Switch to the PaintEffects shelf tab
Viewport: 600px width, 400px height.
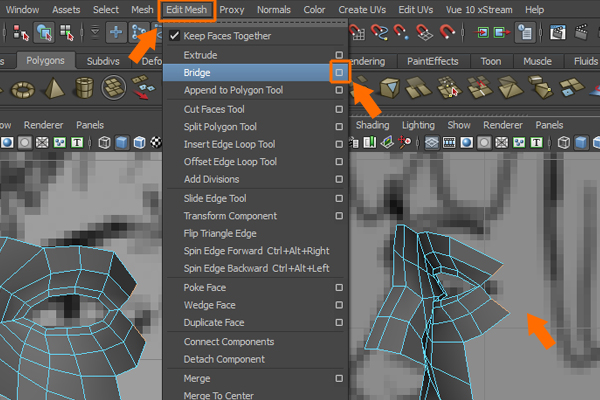tap(432, 61)
